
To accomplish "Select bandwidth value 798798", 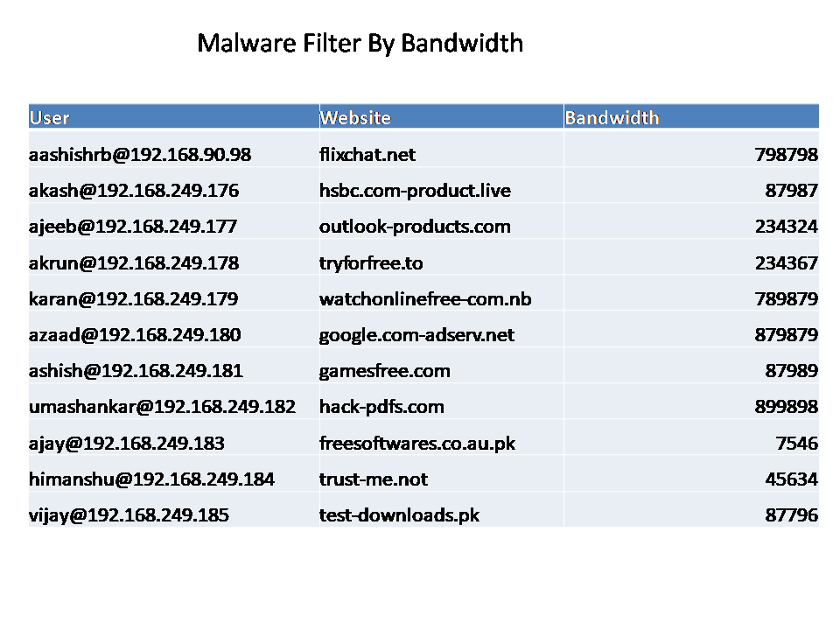I will [x=786, y=155].
